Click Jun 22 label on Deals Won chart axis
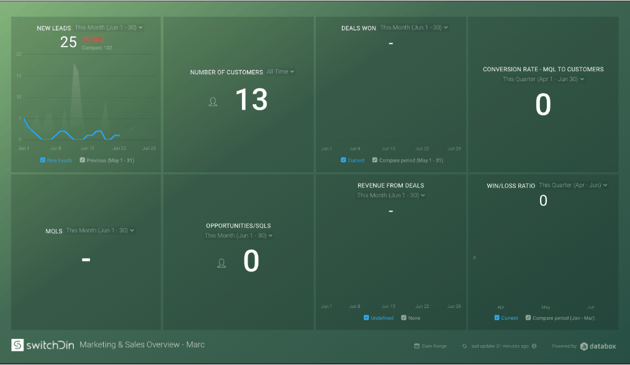 pos(422,149)
